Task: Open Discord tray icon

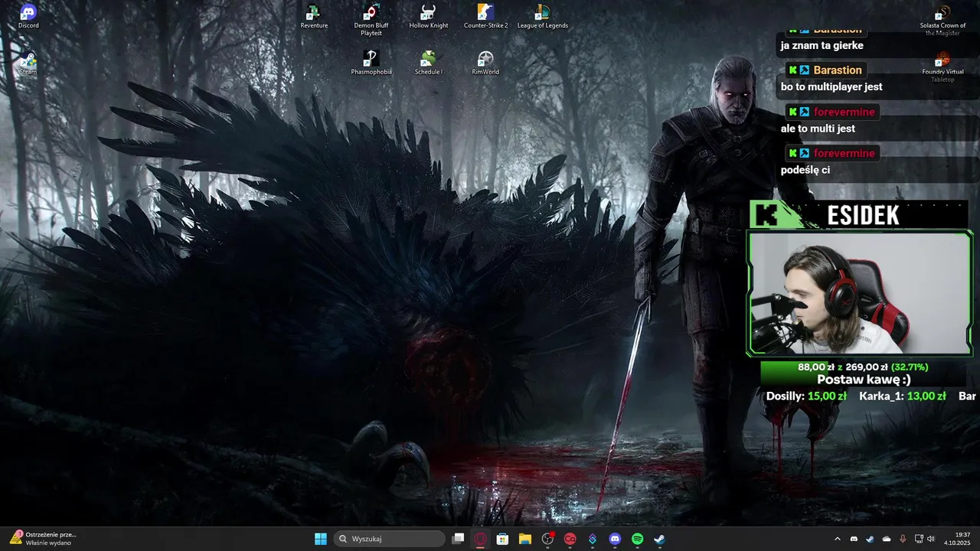Action: click(x=854, y=539)
